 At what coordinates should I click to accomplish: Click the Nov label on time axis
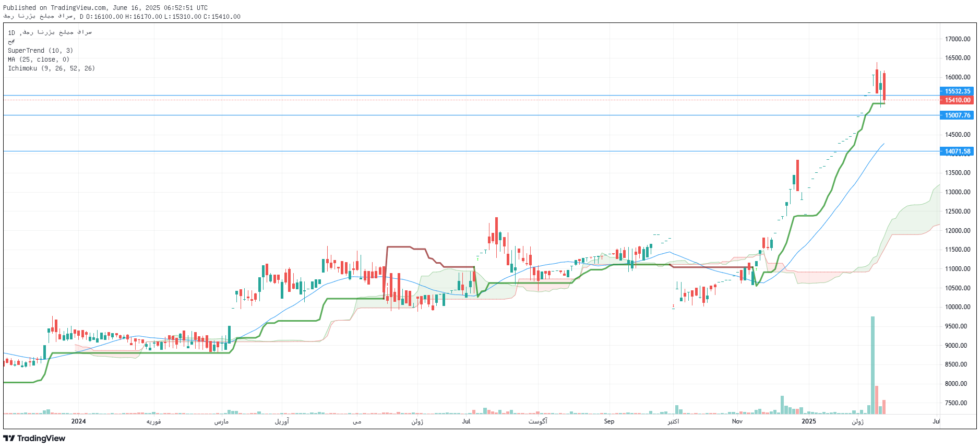pyautogui.click(x=737, y=421)
